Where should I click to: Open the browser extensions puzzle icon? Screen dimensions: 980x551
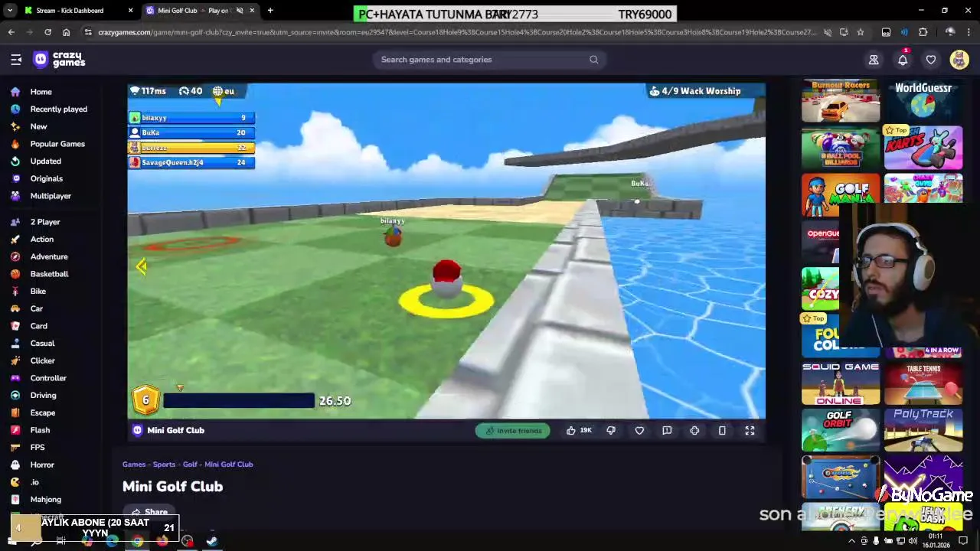tap(923, 32)
